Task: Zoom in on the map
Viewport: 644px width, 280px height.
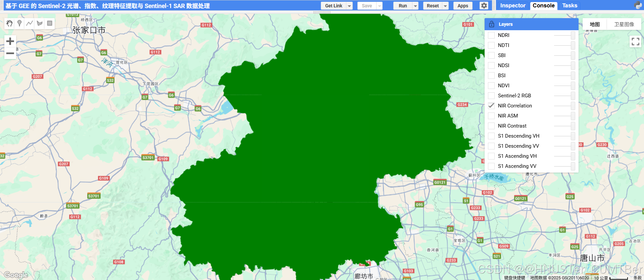Action: 10,41
